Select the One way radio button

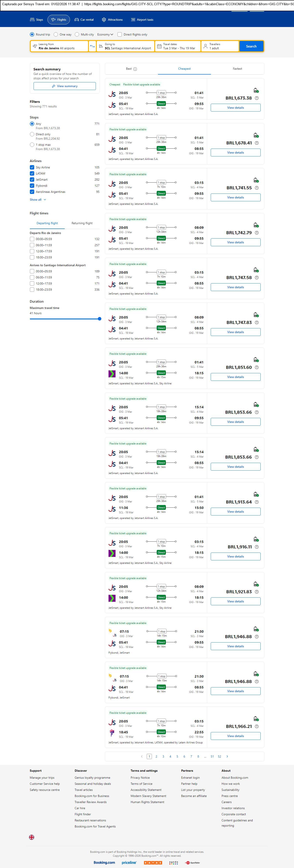[x=56, y=34]
